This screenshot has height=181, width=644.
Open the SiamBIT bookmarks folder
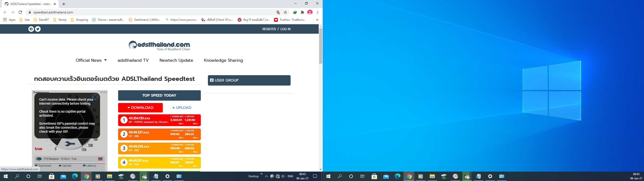click(x=41, y=20)
